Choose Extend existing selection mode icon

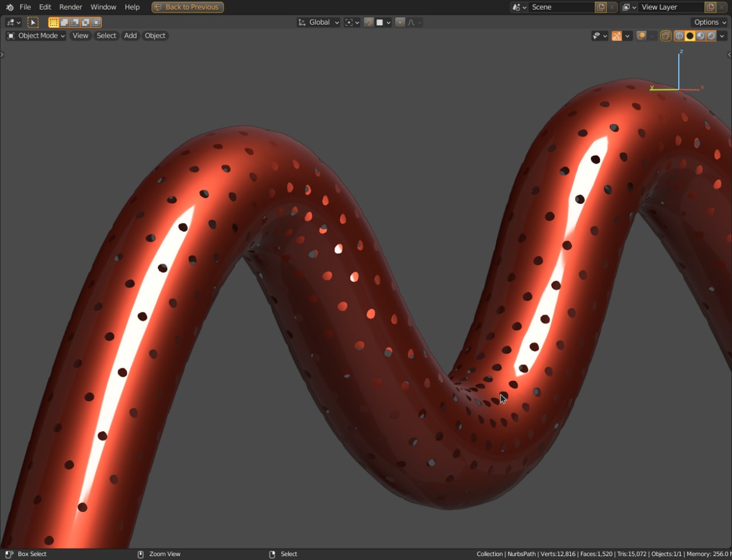click(64, 22)
